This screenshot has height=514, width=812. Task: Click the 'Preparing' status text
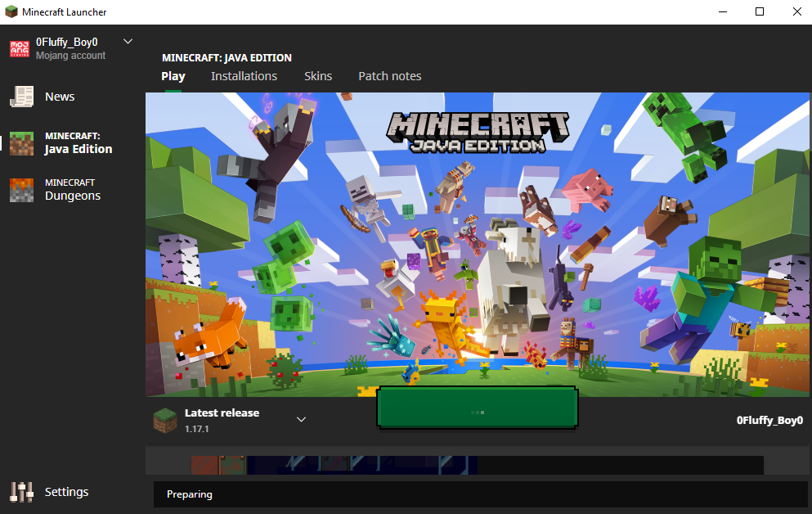[190, 494]
